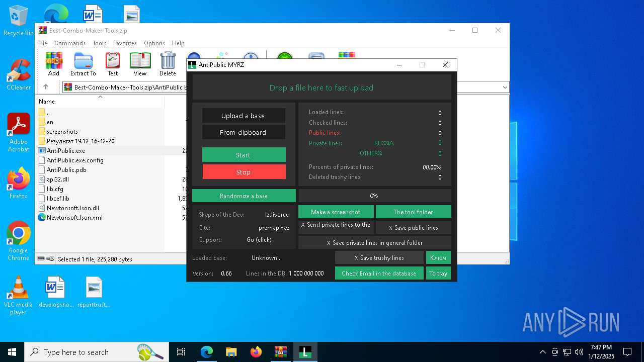Click the Delete trash icon in WinRAR
644x362 pixels.
[168, 64]
